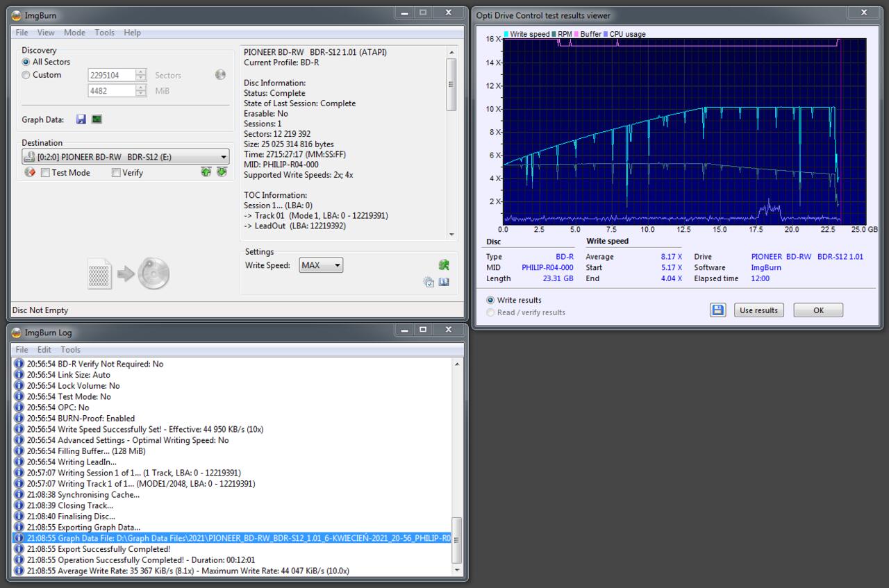889x588 pixels.
Task: Click the log list scroll-down arrow
Action: [x=457, y=571]
